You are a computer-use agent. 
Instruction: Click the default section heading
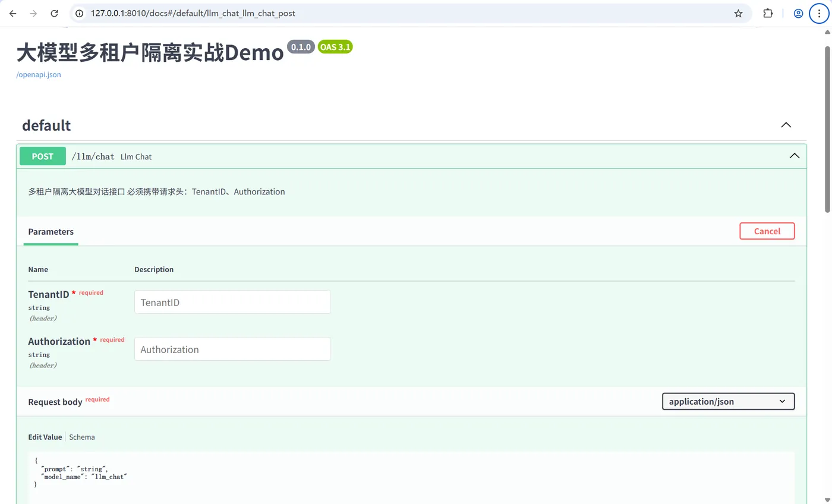coord(46,125)
